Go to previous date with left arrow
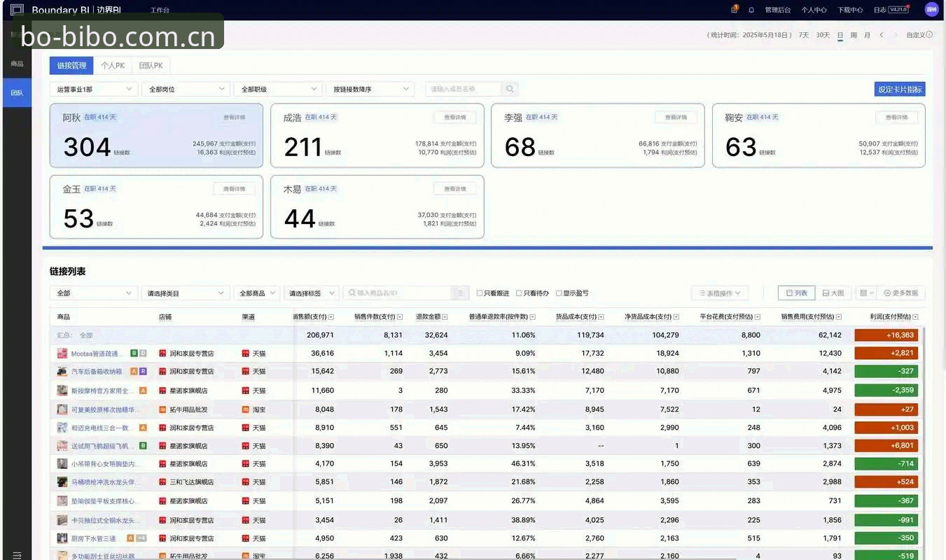This screenshot has width=946, height=560. coord(882,35)
